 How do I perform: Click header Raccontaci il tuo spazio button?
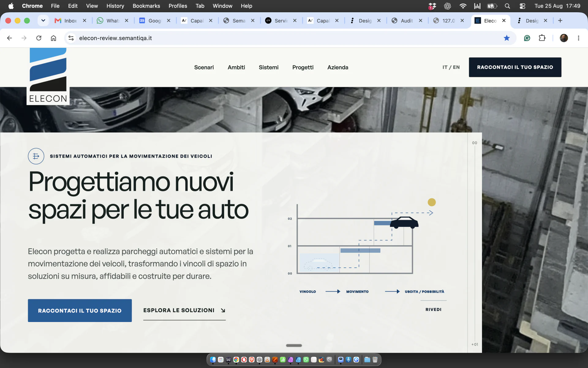tap(515, 67)
